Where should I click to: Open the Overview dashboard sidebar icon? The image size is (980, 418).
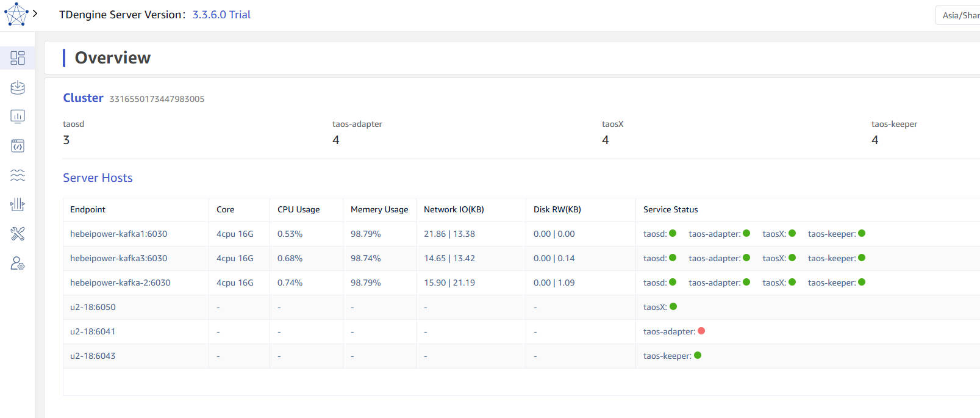pos(18,58)
